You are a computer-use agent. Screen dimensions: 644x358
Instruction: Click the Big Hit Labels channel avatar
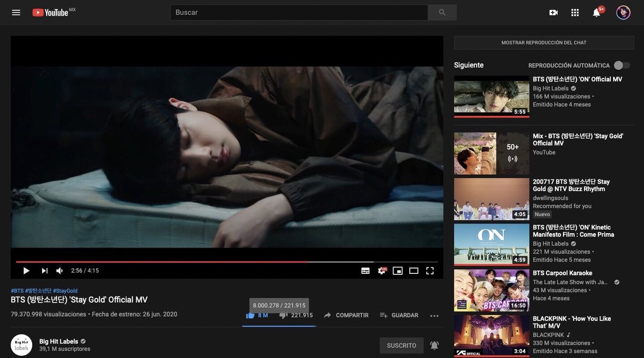point(21,345)
